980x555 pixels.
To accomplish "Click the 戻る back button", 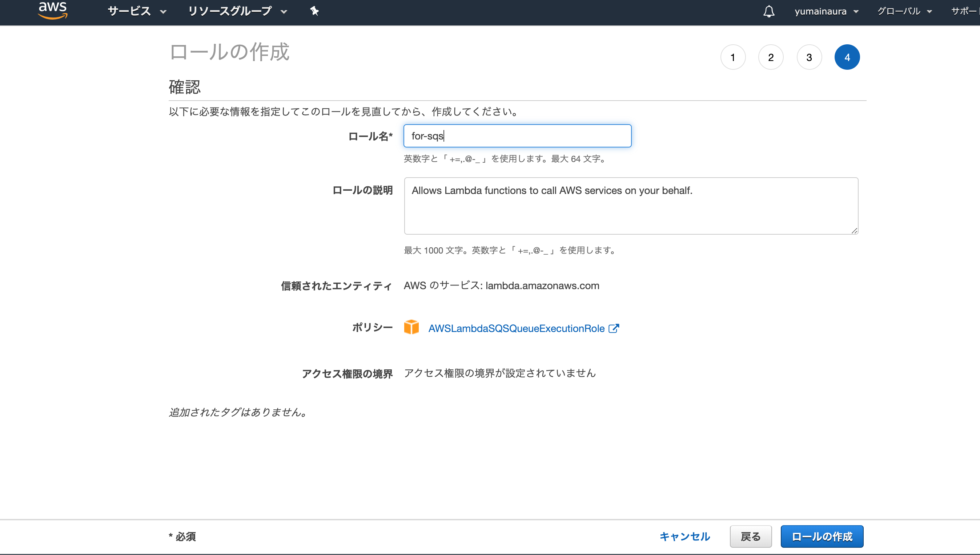I will pos(750,536).
